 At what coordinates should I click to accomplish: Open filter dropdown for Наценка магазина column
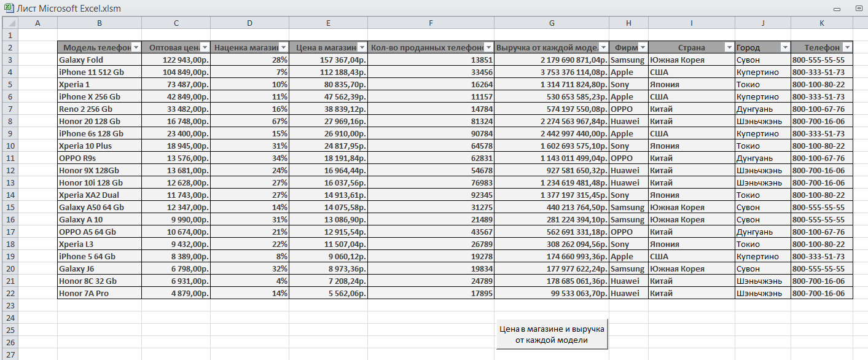[x=283, y=47]
